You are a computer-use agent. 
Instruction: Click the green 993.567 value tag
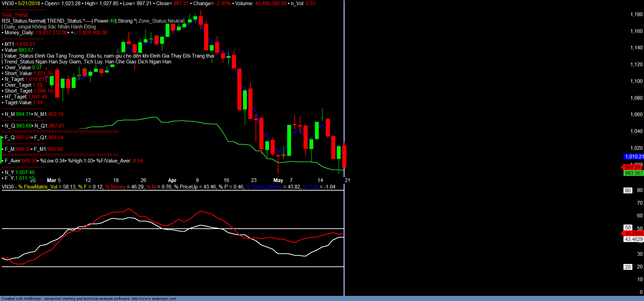[x=633, y=173]
